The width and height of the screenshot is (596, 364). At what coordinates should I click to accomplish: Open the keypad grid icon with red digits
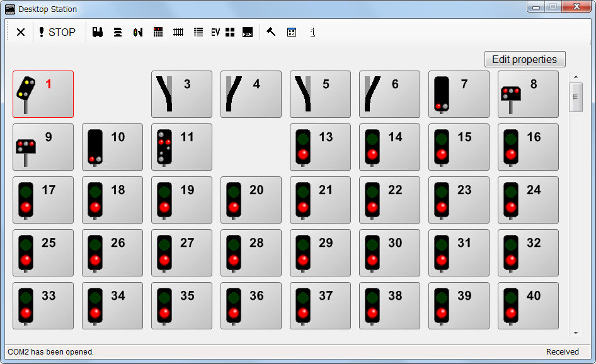tap(158, 32)
